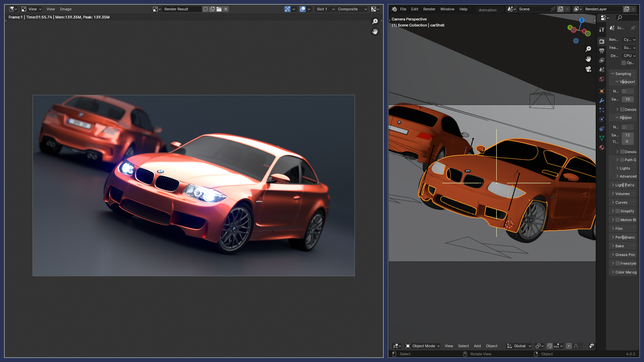Click the 3D viewport pan hand icon

coord(588,59)
